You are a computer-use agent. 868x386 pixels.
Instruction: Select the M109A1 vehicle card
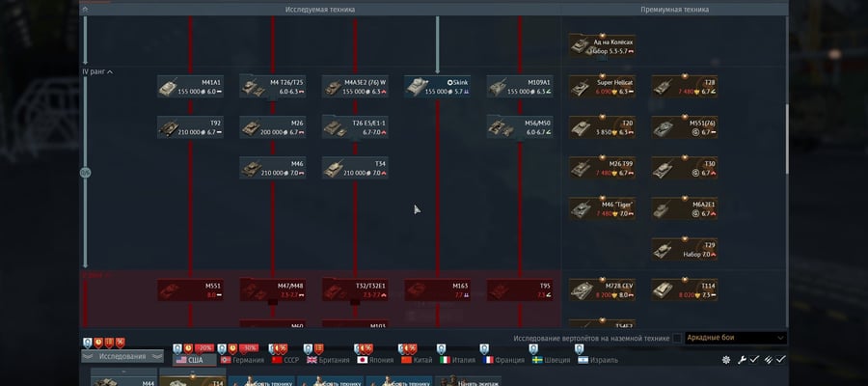[520, 87]
